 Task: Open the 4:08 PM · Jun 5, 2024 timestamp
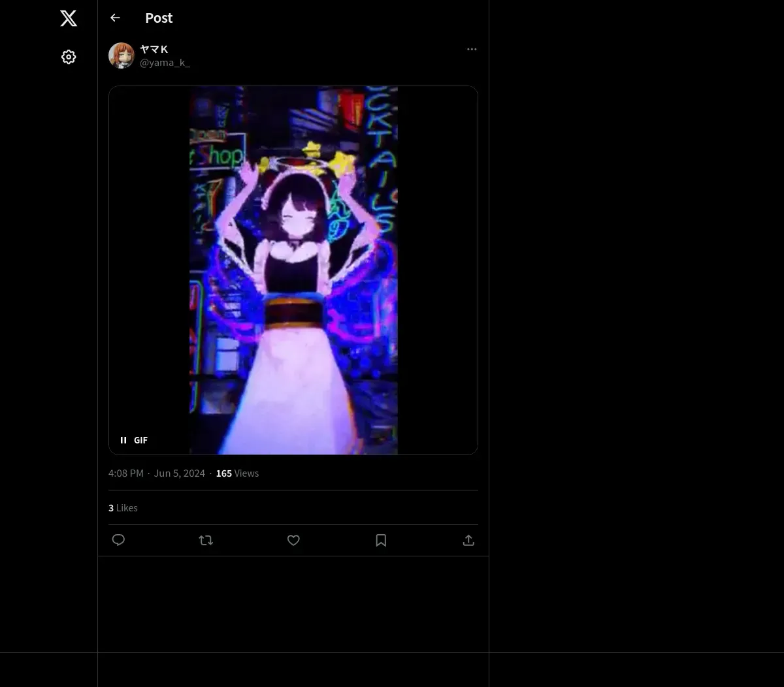pyautogui.click(x=157, y=473)
